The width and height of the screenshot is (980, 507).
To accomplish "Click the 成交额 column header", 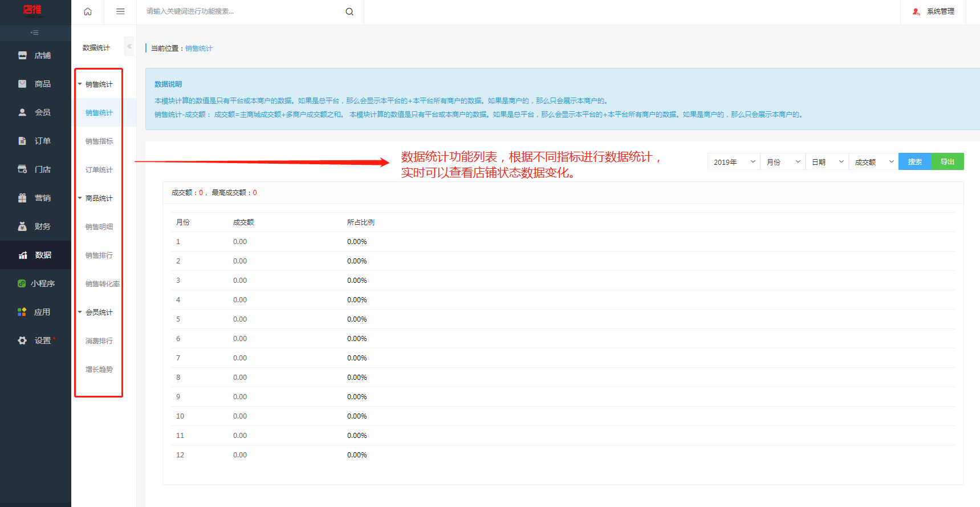I will pos(243,222).
